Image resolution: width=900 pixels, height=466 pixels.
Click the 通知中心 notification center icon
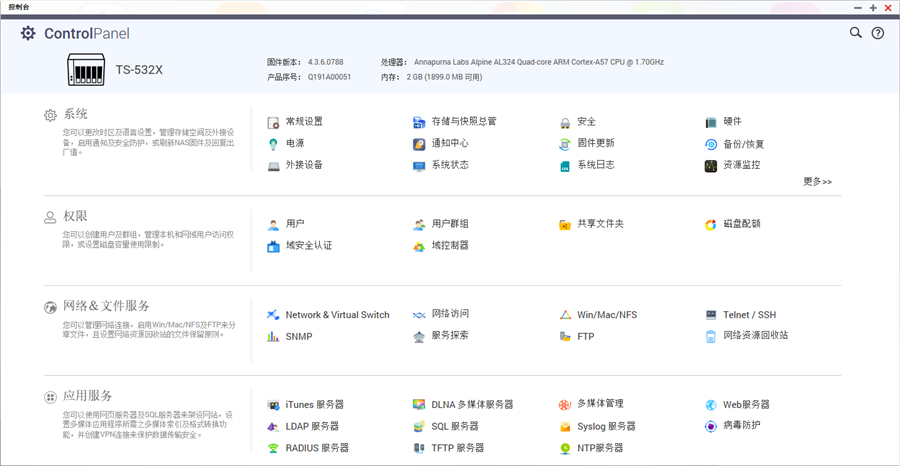point(420,144)
